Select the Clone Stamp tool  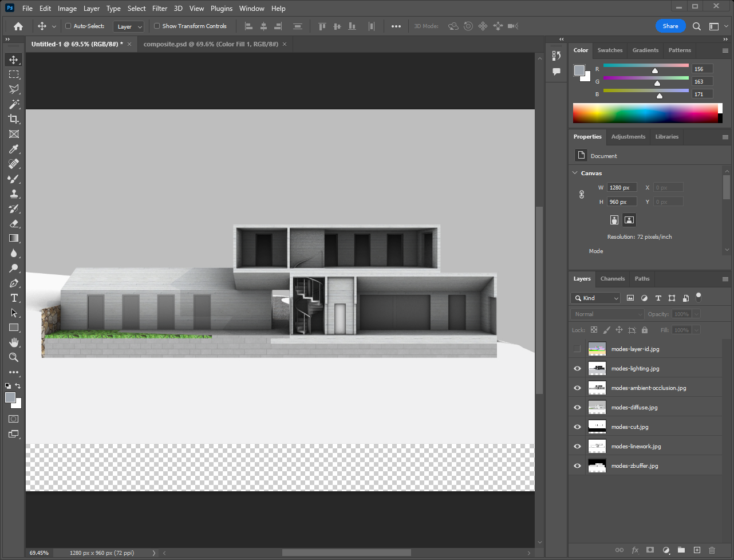tap(14, 194)
